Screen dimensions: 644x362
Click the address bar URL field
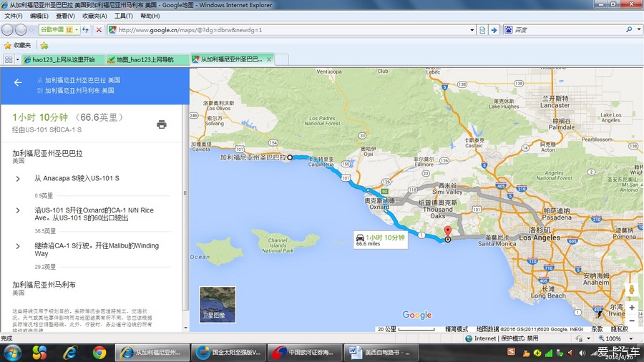click(x=288, y=30)
